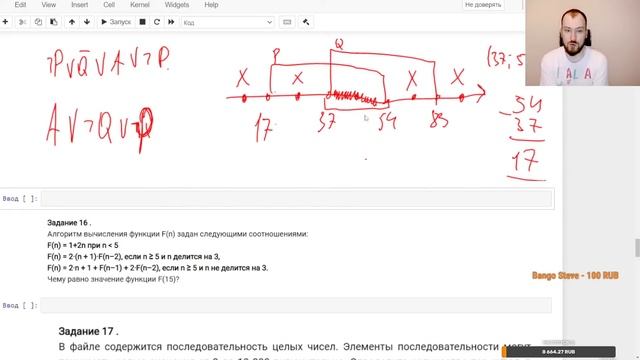
Task: Click the donation goal progress bar
Action: coord(559,351)
